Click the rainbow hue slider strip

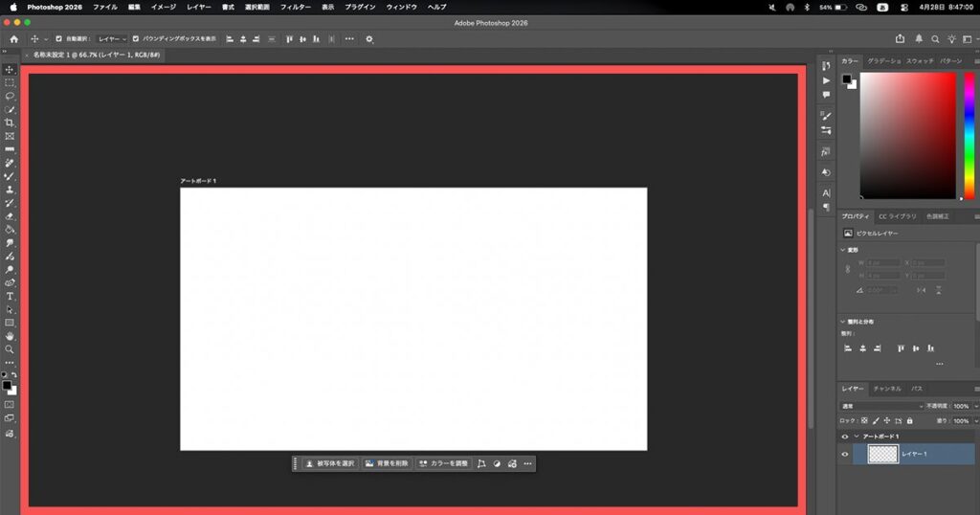coord(969,136)
